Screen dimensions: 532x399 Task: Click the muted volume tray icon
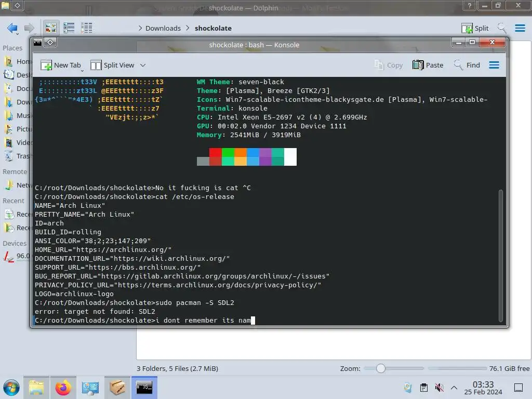pyautogui.click(x=439, y=388)
